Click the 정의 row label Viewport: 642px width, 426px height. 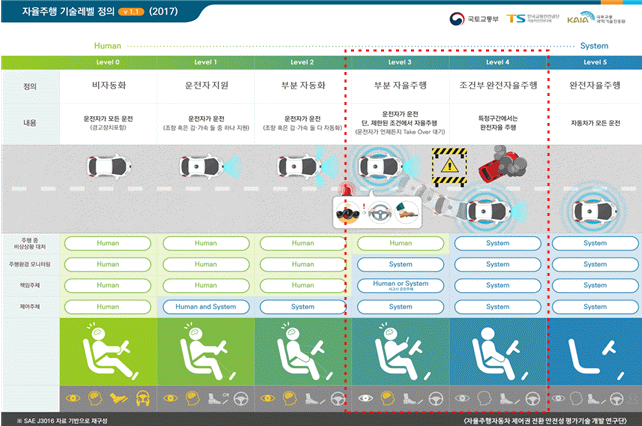(30, 86)
